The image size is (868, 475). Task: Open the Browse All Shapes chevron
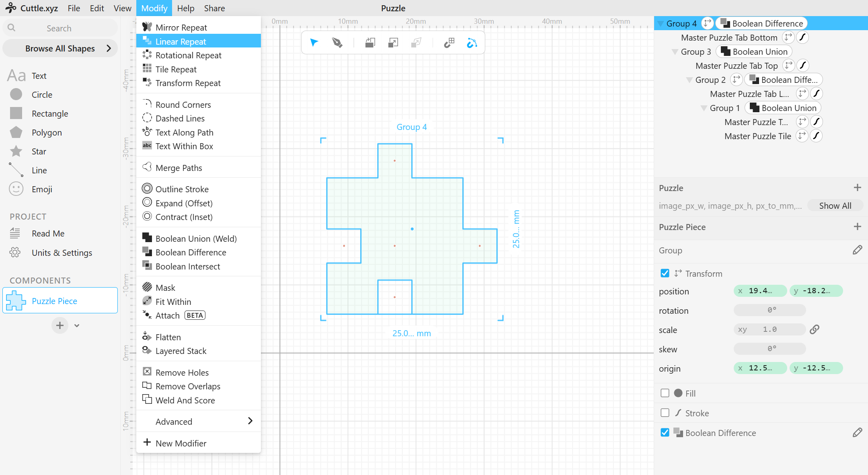click(x=109, y=48)
